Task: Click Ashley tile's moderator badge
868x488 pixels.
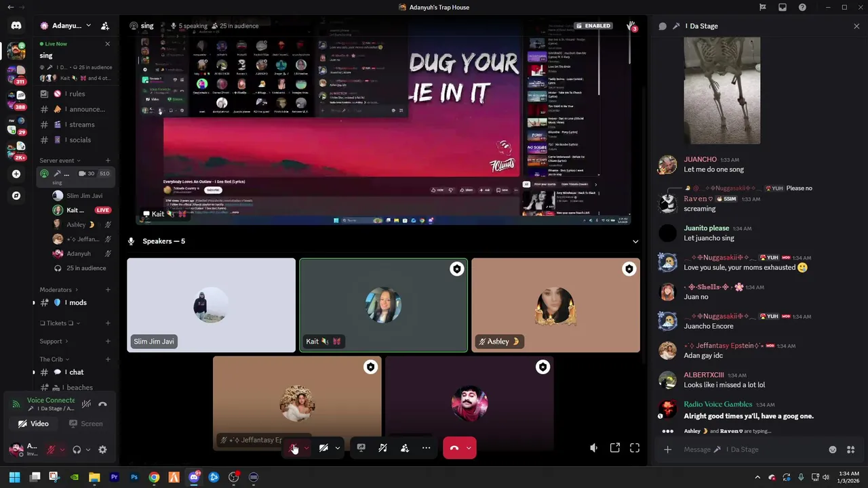Action: point(629,269)
